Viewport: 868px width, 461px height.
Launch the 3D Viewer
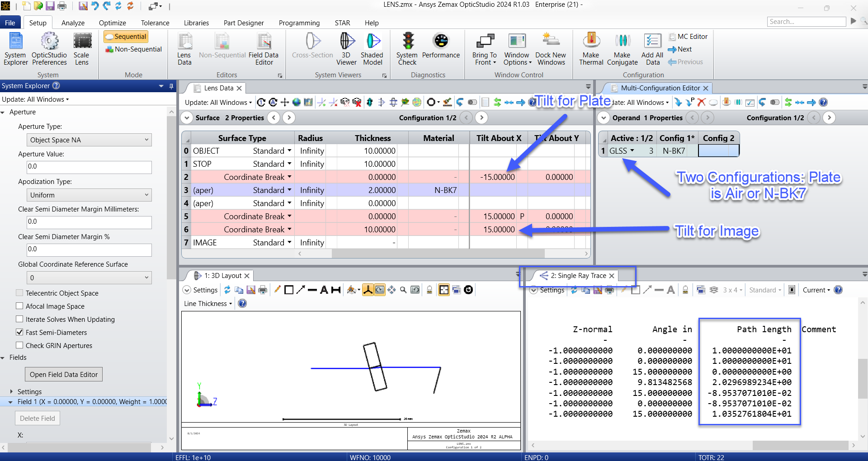[x=347, y=49]
